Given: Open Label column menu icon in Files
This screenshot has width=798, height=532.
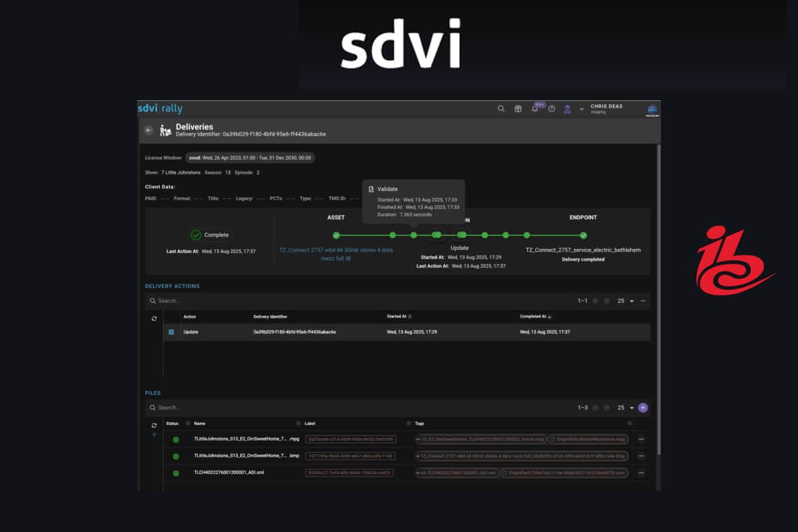Looking at the screenshot, I should click(408, 424).
